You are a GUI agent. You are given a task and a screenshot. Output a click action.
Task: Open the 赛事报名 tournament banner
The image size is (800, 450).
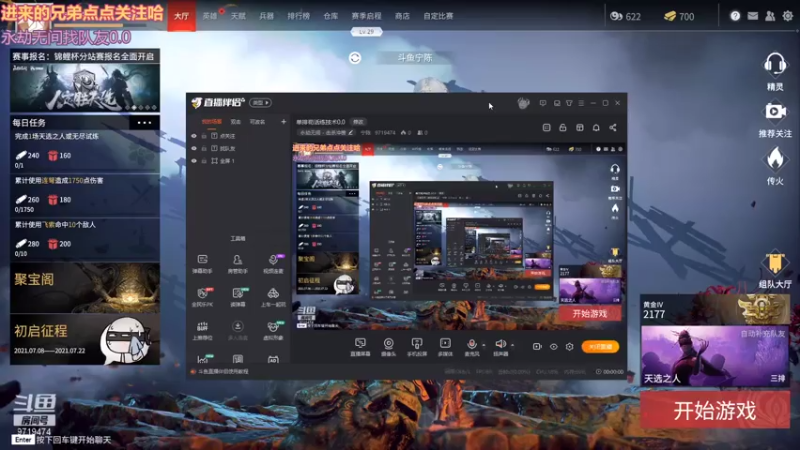pyautogui.click(x=85, y=81)
